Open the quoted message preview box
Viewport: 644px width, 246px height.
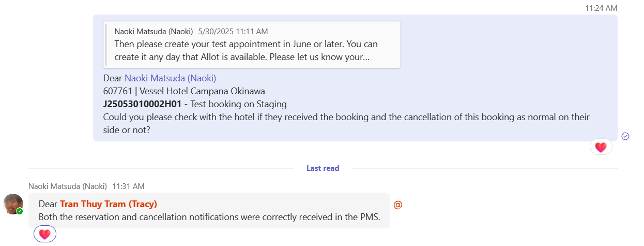tap(252, 45)
